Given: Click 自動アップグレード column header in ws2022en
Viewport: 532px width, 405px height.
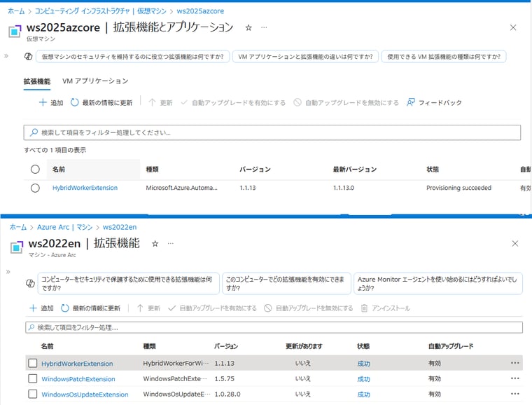Looking at the screenshot, I should 451,346.
